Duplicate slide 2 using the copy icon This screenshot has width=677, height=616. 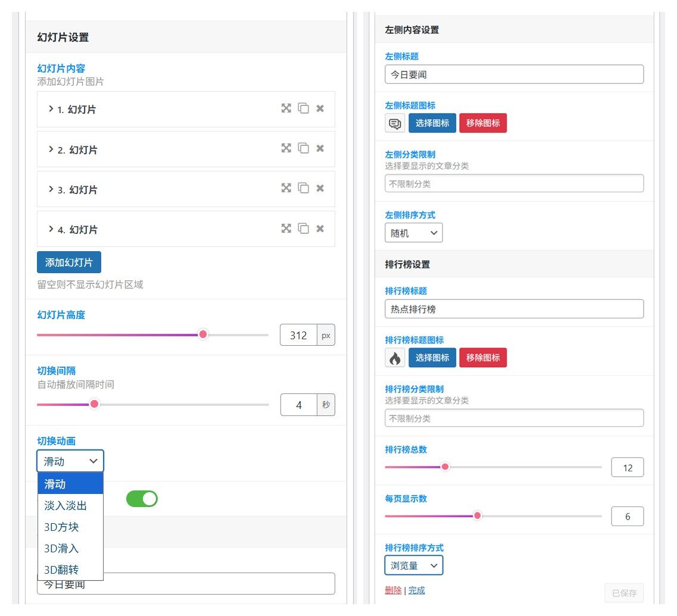coord(304,148)
